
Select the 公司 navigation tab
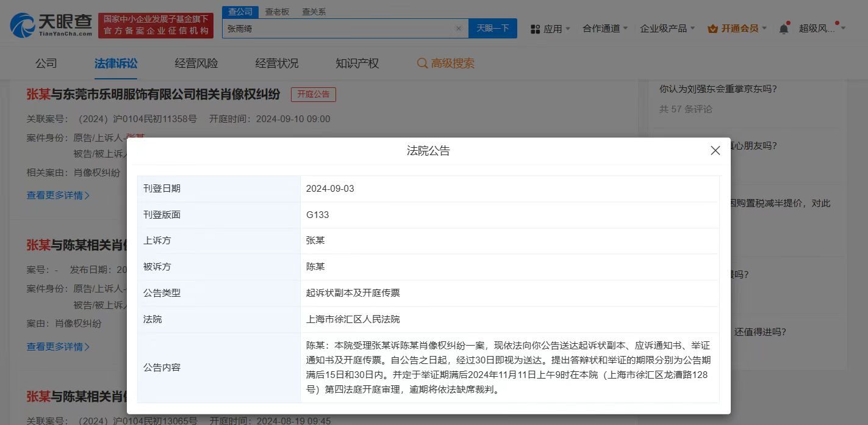pos(47,63)
